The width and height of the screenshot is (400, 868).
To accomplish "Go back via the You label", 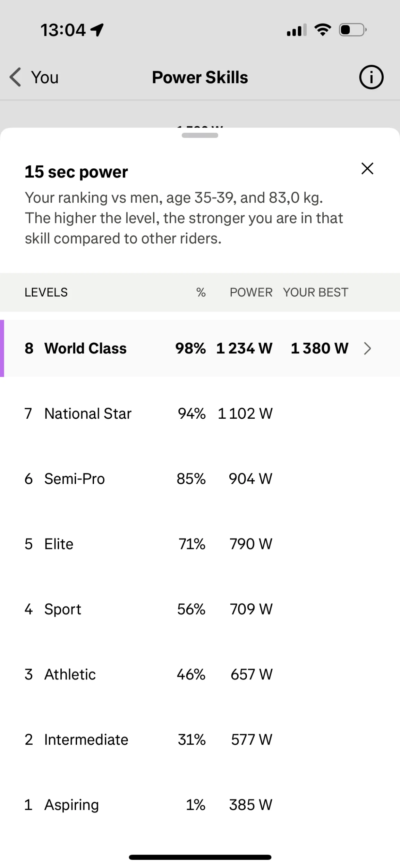I will point(45,77).
